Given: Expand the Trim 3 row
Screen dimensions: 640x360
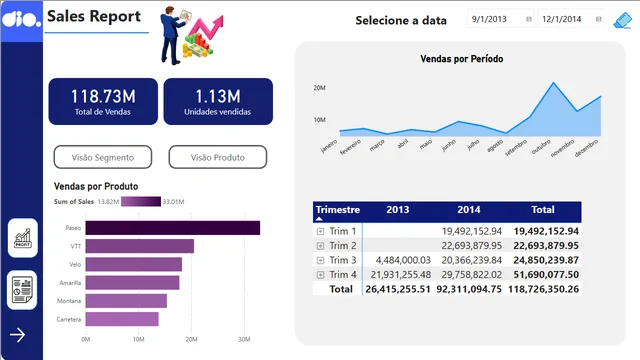Looking at the screenshot, I should pyautogui.click(x=320, y=260).
